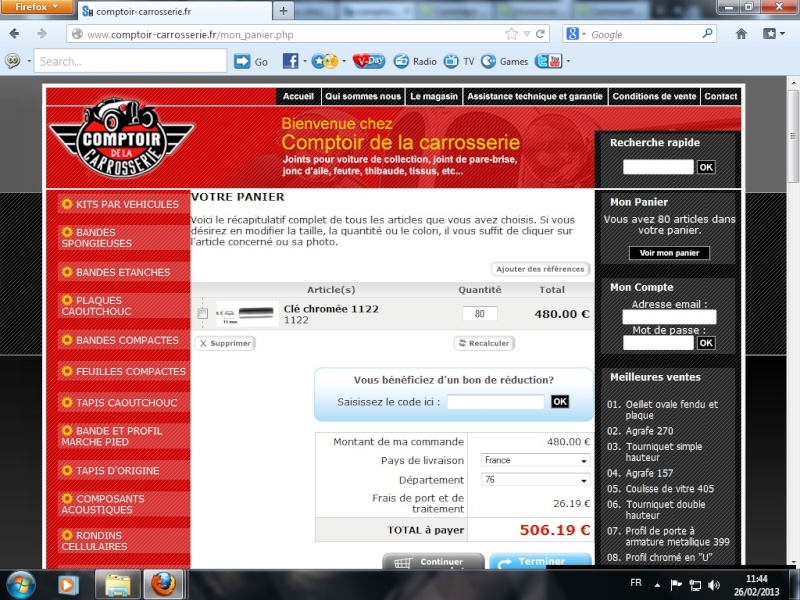Open the bookmarks menu icon
Viewport: 800px width, 600px height.
[769, 34]
